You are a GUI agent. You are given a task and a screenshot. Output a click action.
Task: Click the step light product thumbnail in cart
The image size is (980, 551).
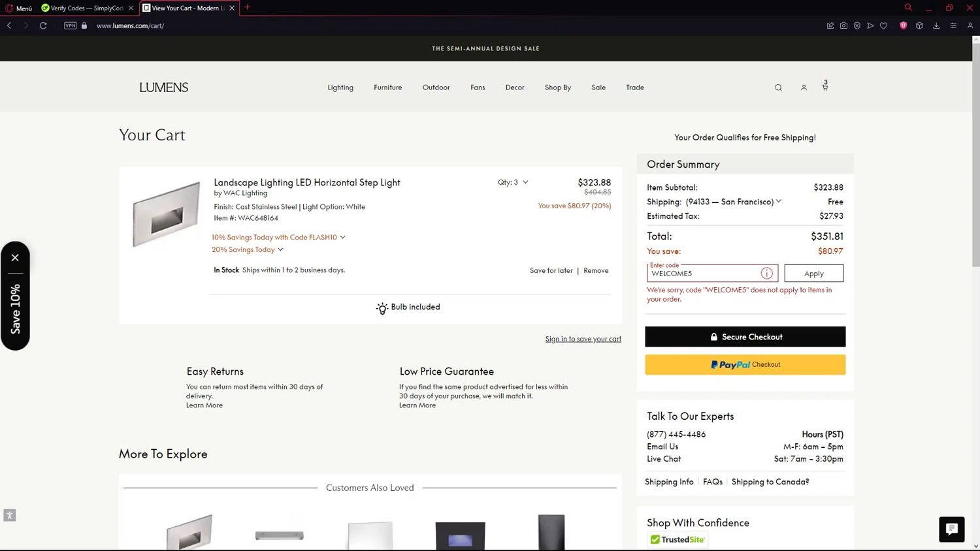pos(166,214)
